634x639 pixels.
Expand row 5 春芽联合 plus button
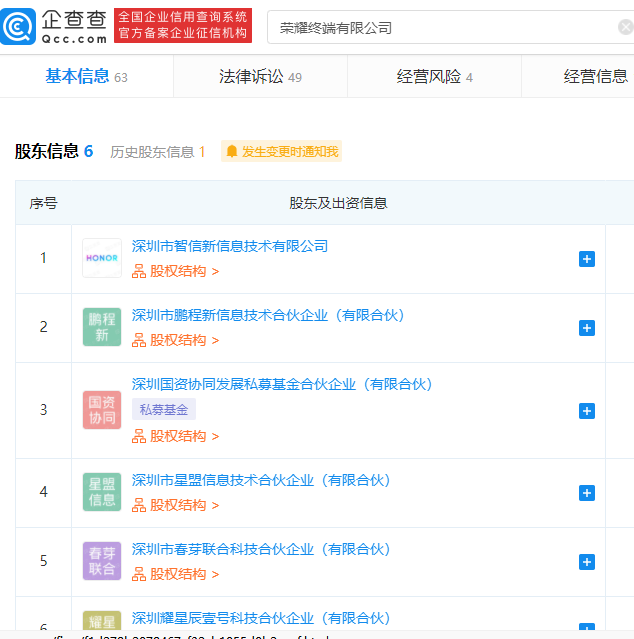(x=587, y=562)
